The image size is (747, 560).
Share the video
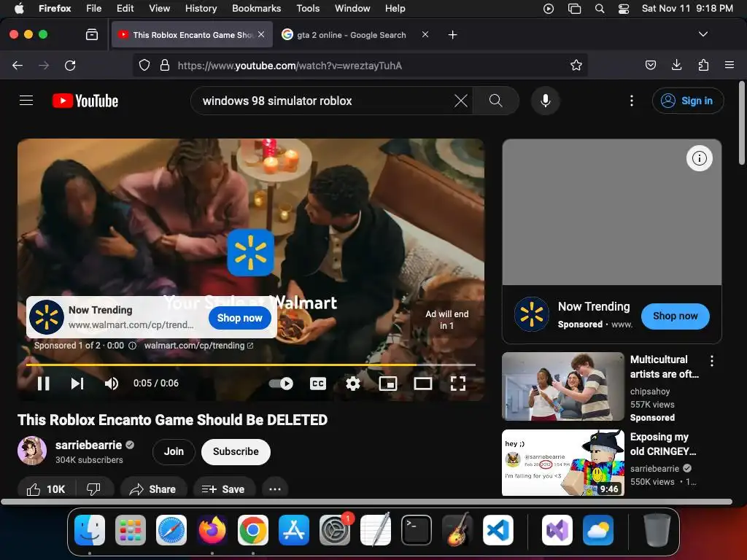153,489
